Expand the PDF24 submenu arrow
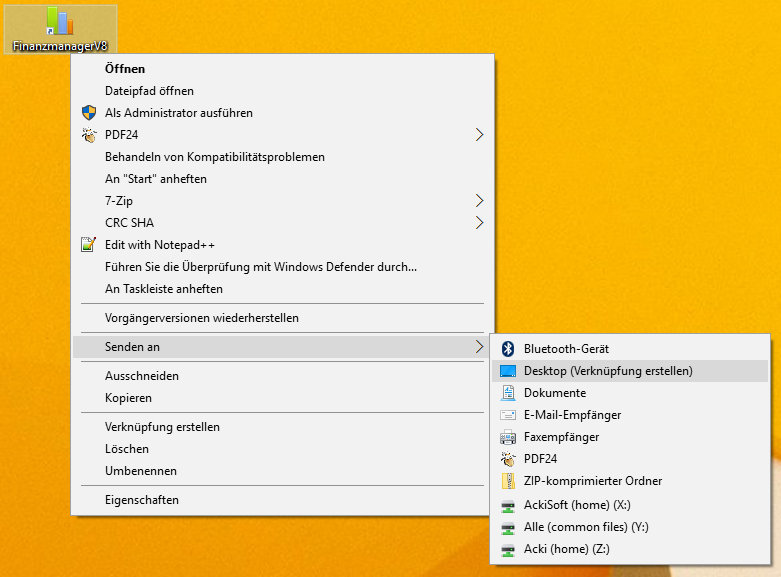781x577 pixels. 479,135
